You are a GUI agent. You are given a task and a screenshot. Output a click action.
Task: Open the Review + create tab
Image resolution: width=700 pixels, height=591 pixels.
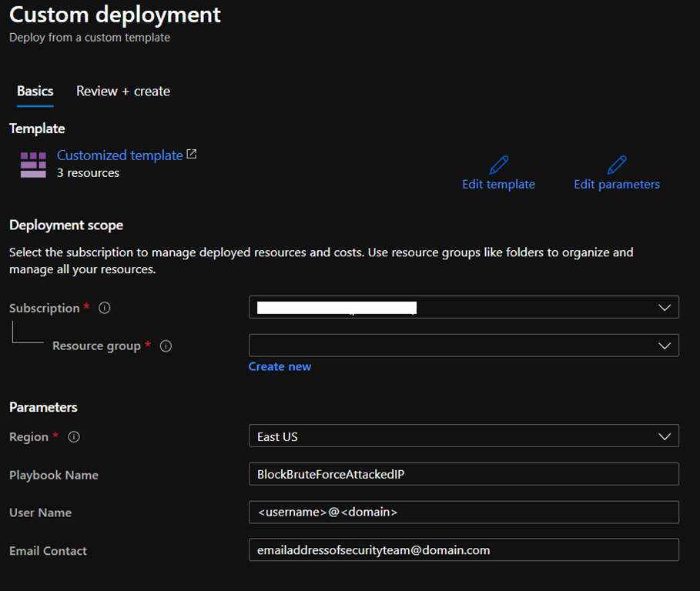point(123,91)
